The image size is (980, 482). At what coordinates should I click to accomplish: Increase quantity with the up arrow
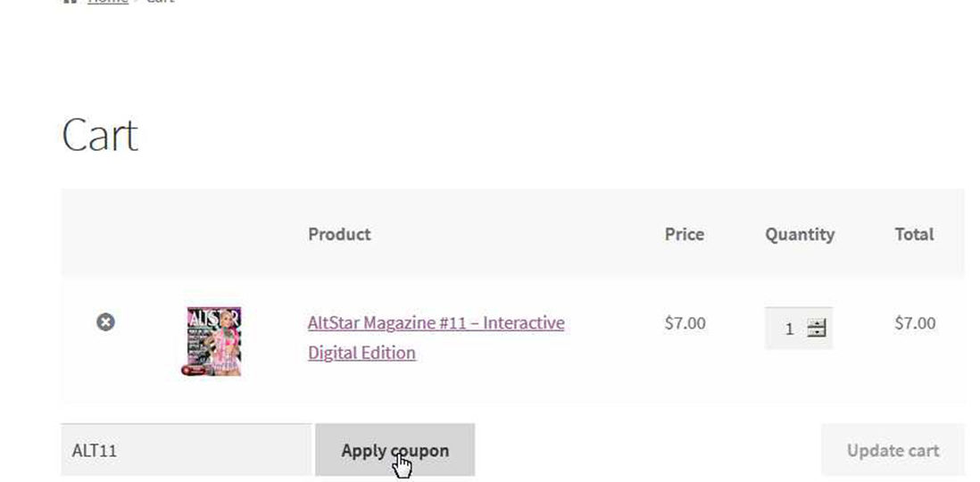[817, 323]
